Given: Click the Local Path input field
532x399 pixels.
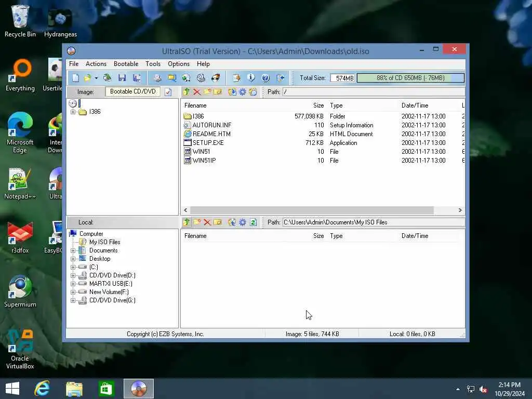Looking at the screenshot, I should (374, 222).
